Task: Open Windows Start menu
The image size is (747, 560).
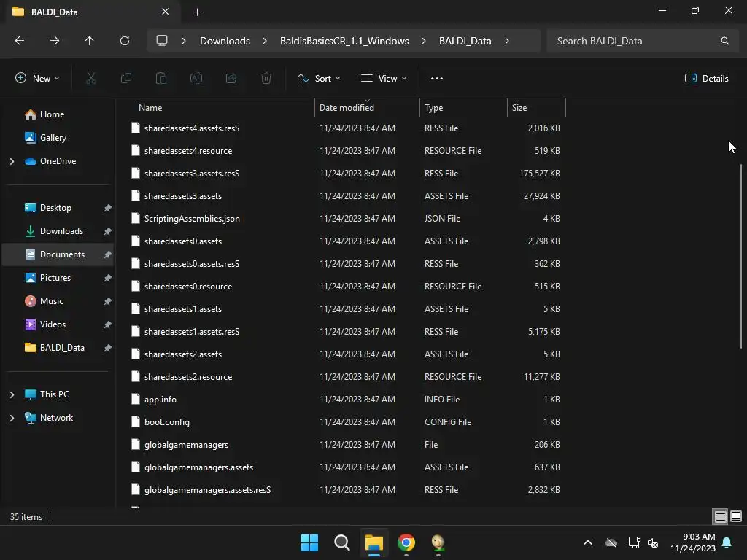Action: coord(309,542)
